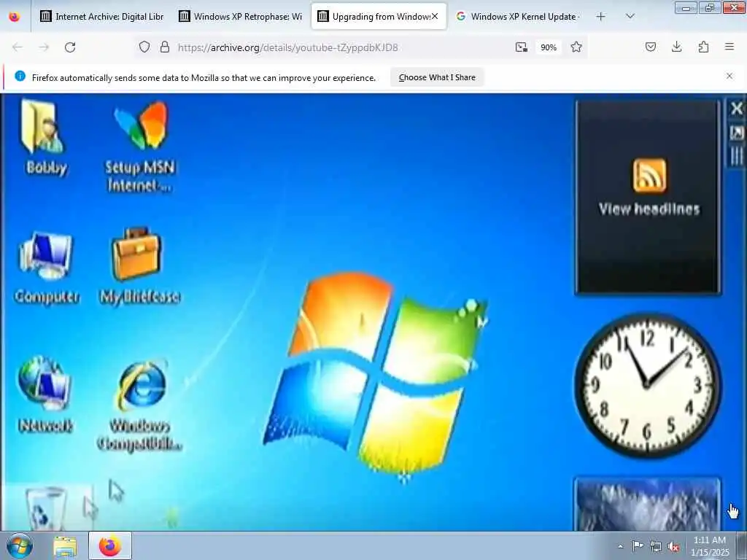Viewport: 747px width, 560px height.
Task: Click the gadget drag handle grip
Action: tap(737, 155)
